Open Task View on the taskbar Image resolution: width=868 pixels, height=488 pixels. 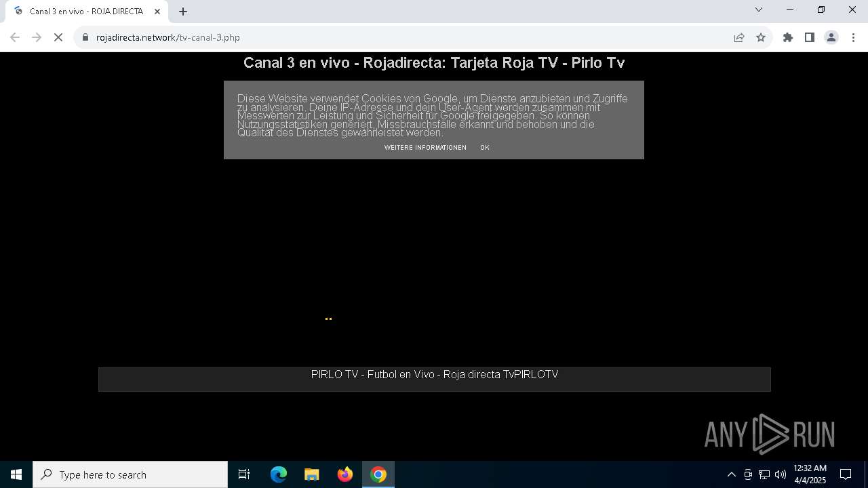click(244, 474)
